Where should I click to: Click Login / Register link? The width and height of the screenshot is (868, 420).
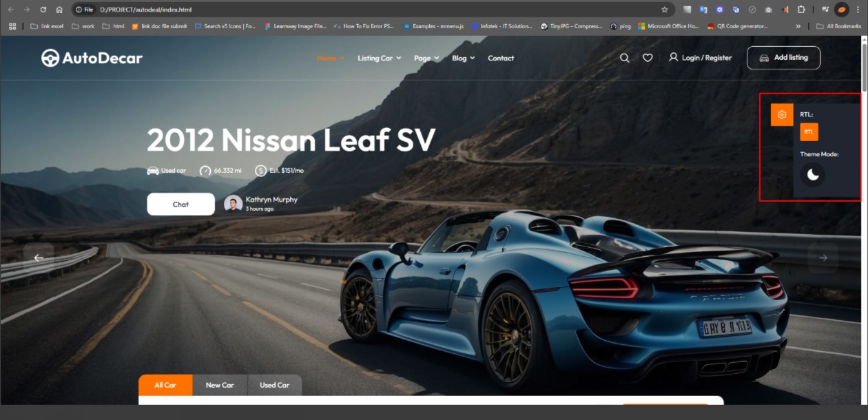tap(707, 58)
